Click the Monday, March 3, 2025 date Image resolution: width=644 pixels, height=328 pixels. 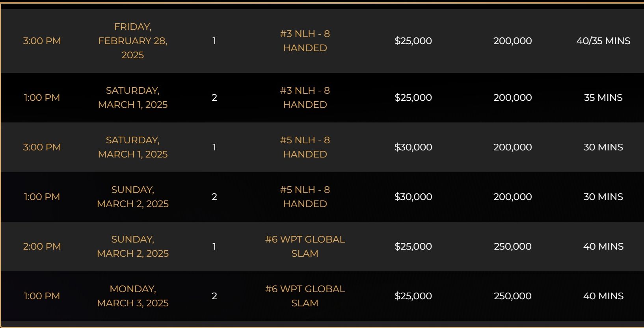133,296
